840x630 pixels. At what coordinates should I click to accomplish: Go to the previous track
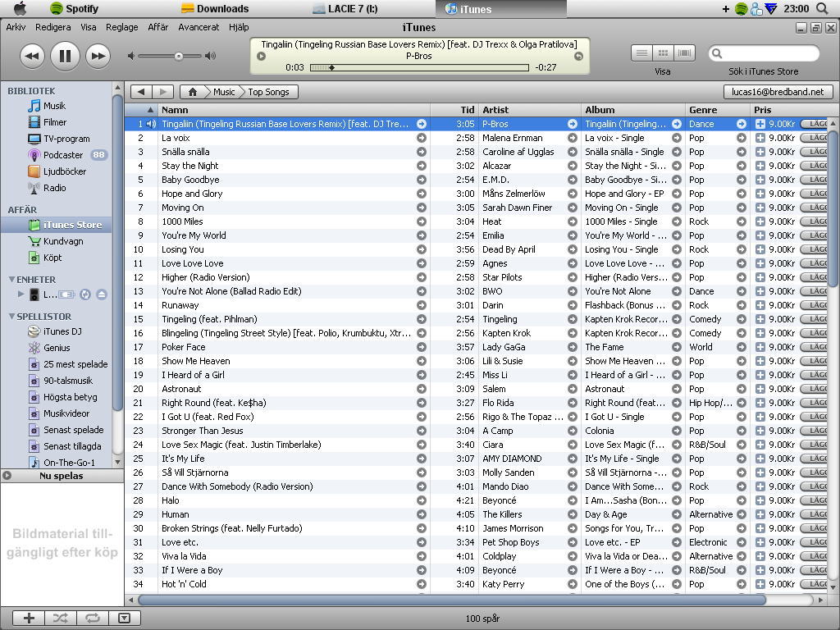pos(32,56)
